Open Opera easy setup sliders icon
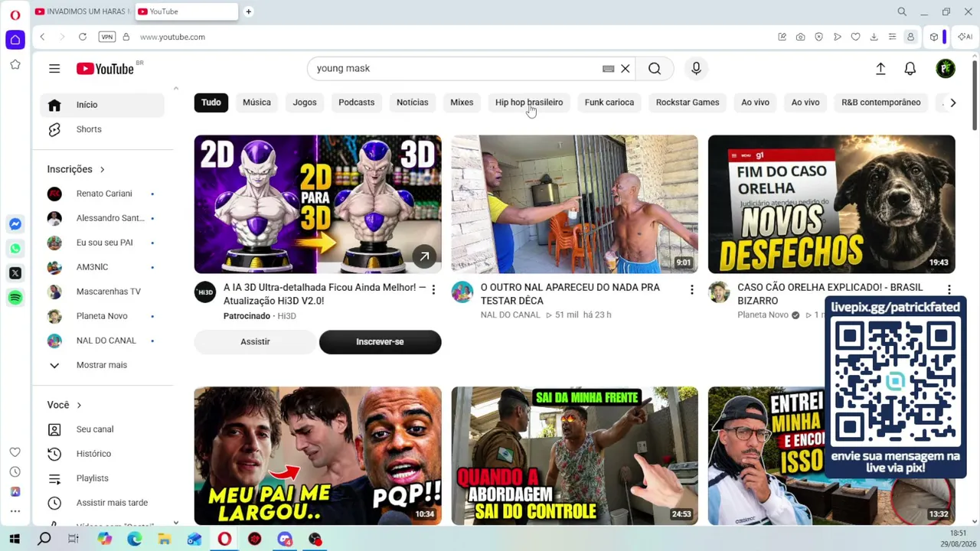The width and height of the screenshot is (980, 551). point(892,37)
